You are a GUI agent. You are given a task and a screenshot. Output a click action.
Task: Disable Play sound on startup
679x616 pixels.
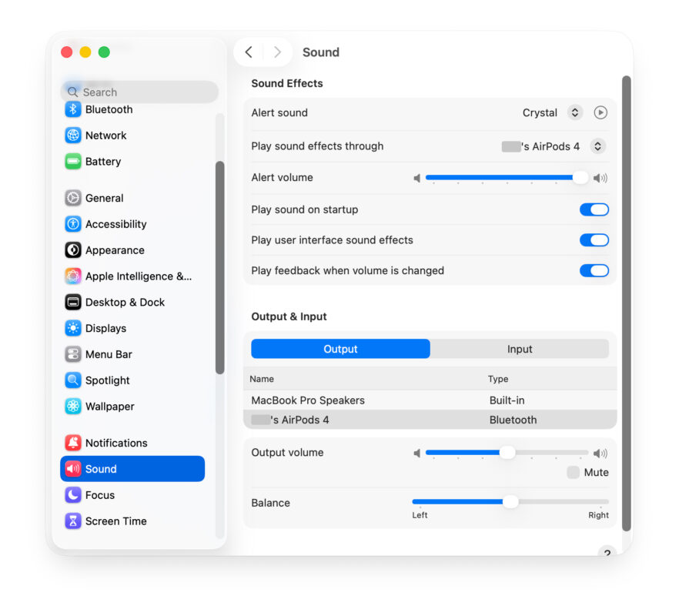click(594, 209)
